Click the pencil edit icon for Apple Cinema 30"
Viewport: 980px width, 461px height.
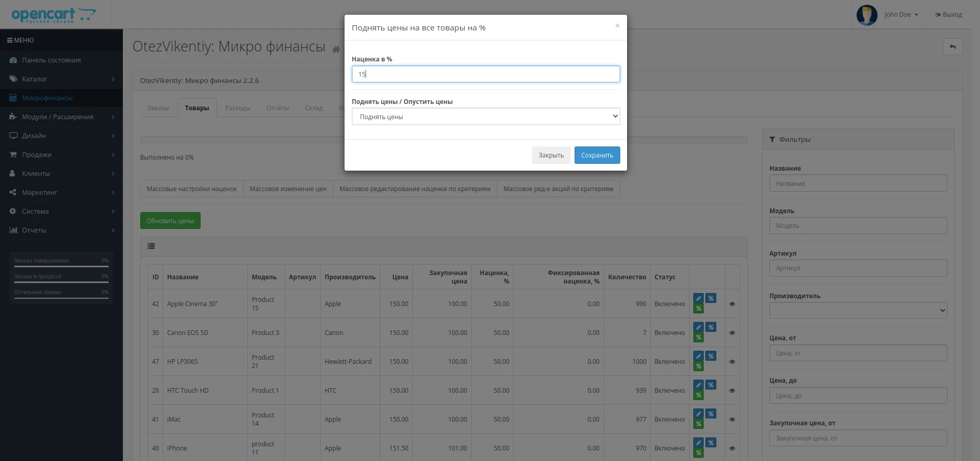point(698,298)
